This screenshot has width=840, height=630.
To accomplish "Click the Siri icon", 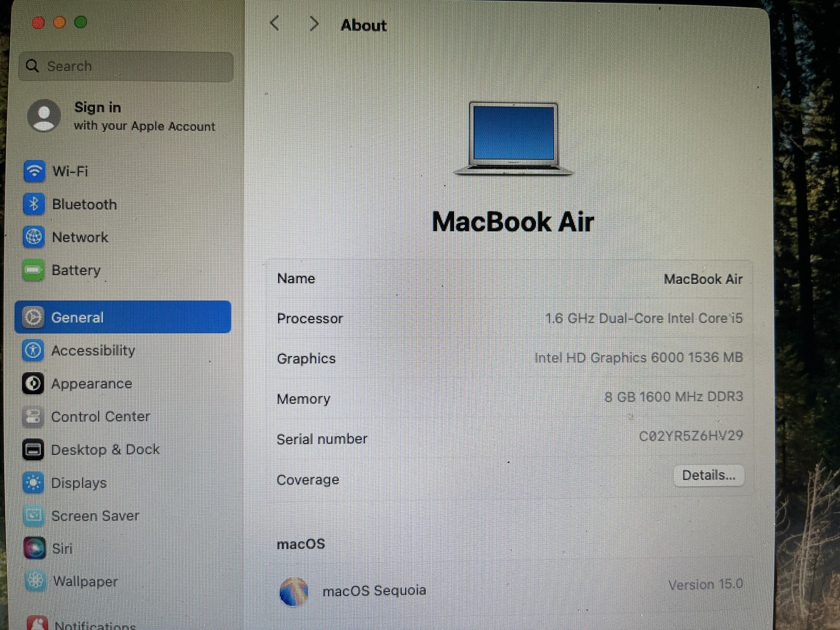I will (x=35, y=549).
